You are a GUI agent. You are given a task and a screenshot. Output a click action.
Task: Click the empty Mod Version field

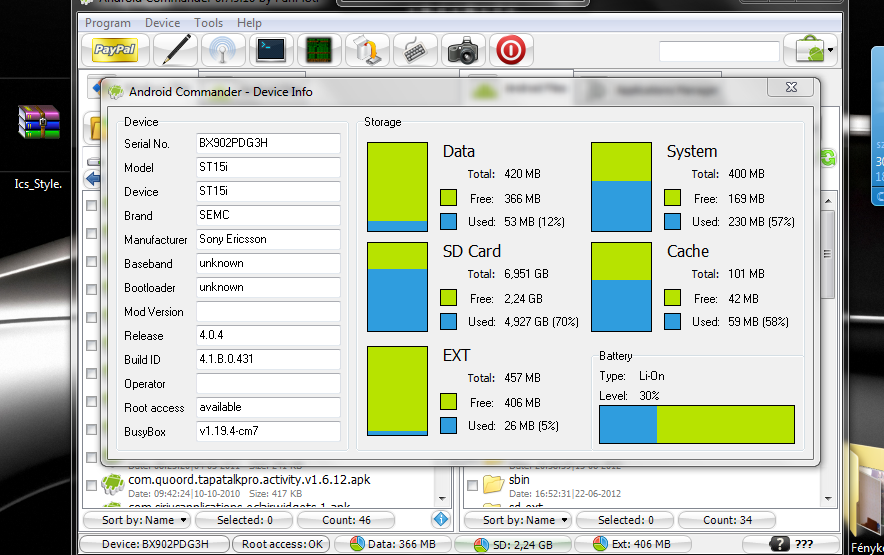click(268, 311)
